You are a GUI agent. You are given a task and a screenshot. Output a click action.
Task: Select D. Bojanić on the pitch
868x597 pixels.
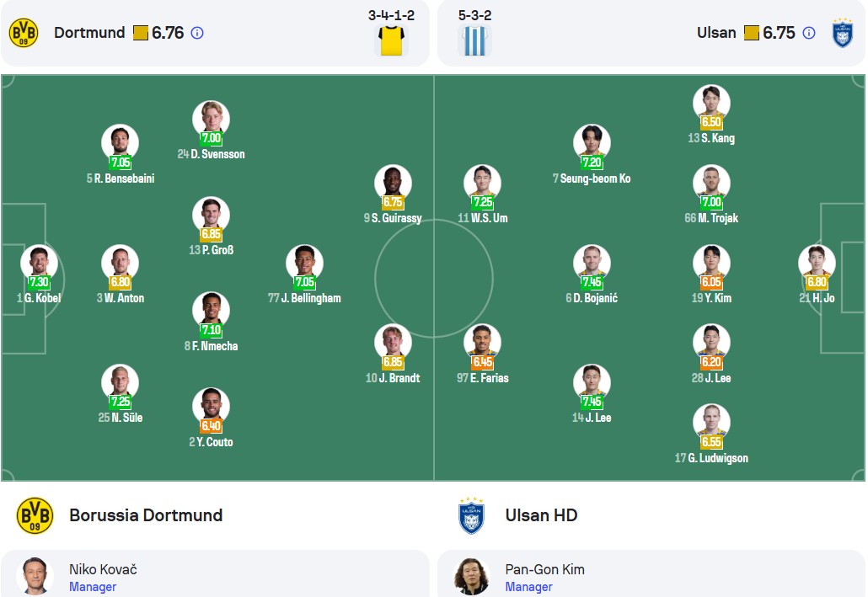click(592, 275)
